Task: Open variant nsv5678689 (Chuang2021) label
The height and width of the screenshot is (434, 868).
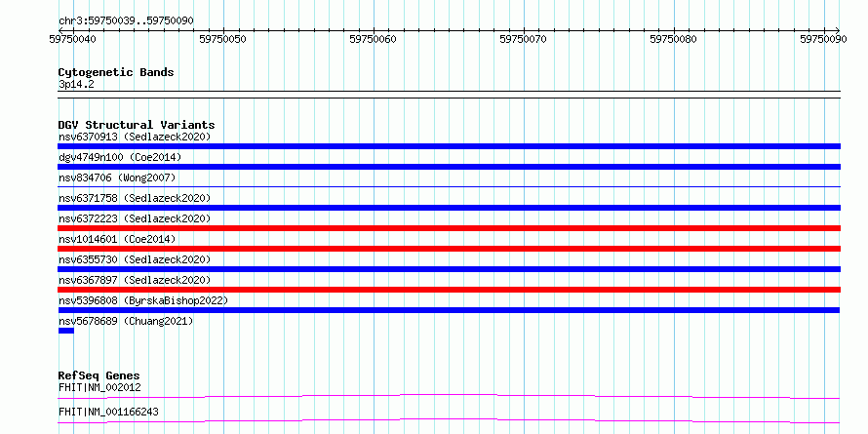Action: [126, 321]
